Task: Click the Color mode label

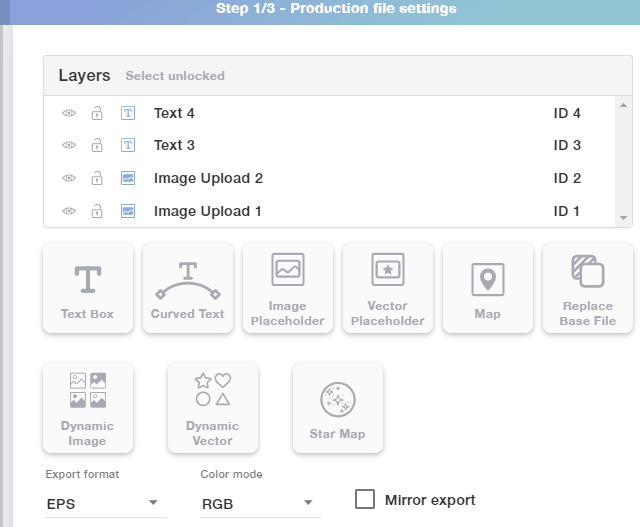Action: coord(231,474)
